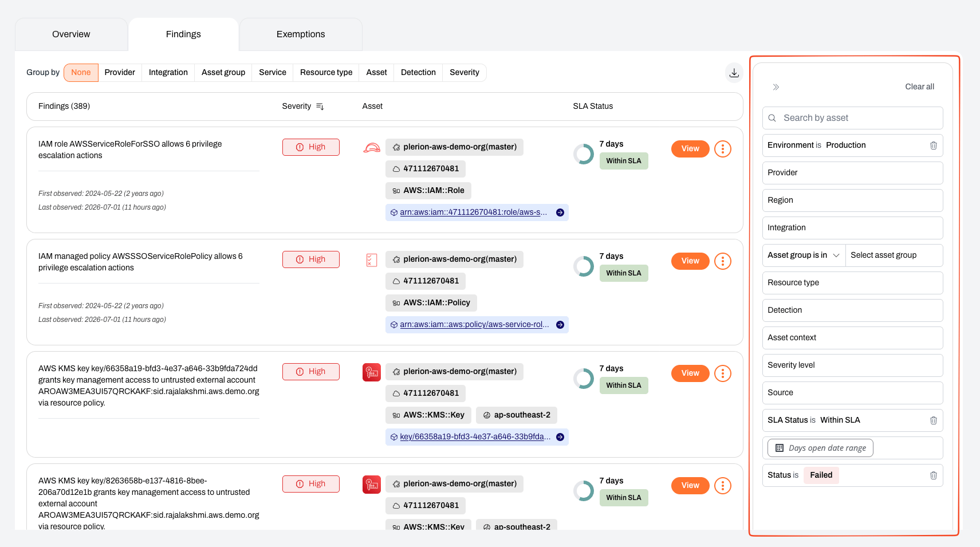
Task: Open the Asset context filter dropdown
Action: 852,338
